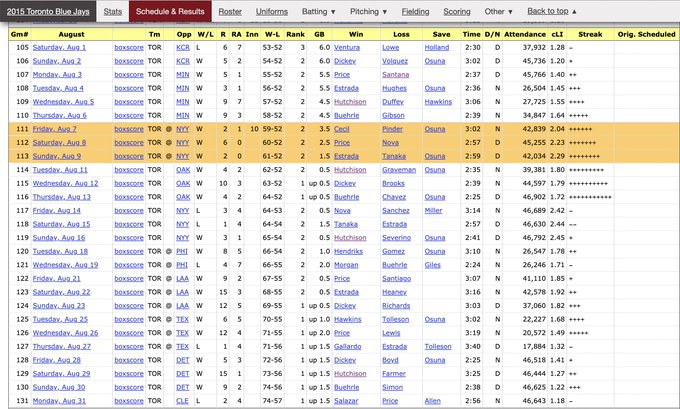This screenshot has width=680, height=409.
Task: Open the Giles save link
Action: pyautogui.click(x=432, y=265)
